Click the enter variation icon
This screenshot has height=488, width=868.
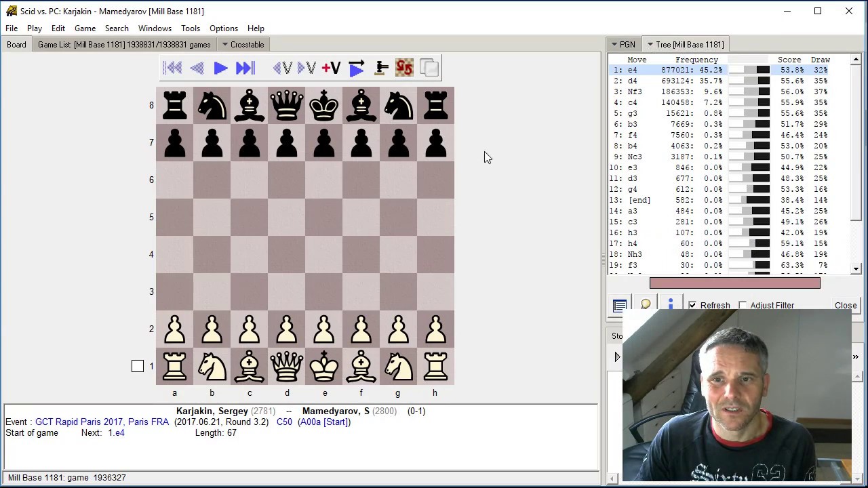point(307,68)
